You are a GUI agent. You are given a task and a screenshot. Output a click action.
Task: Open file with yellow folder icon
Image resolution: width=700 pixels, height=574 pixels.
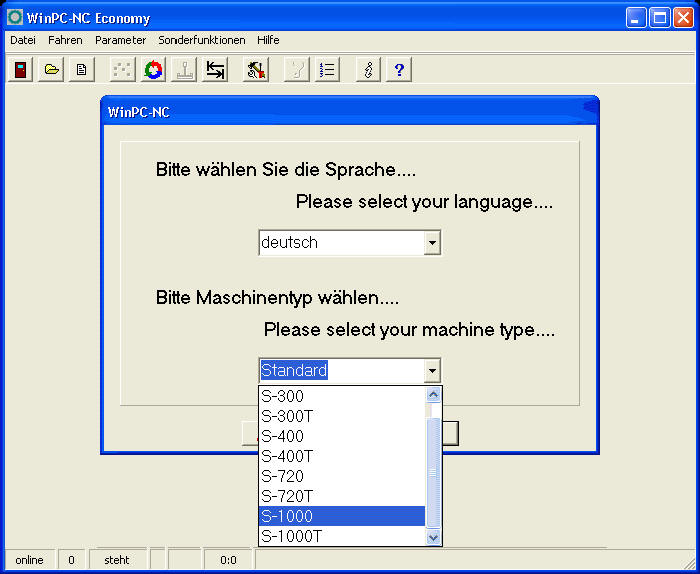(x=51, y=70)
